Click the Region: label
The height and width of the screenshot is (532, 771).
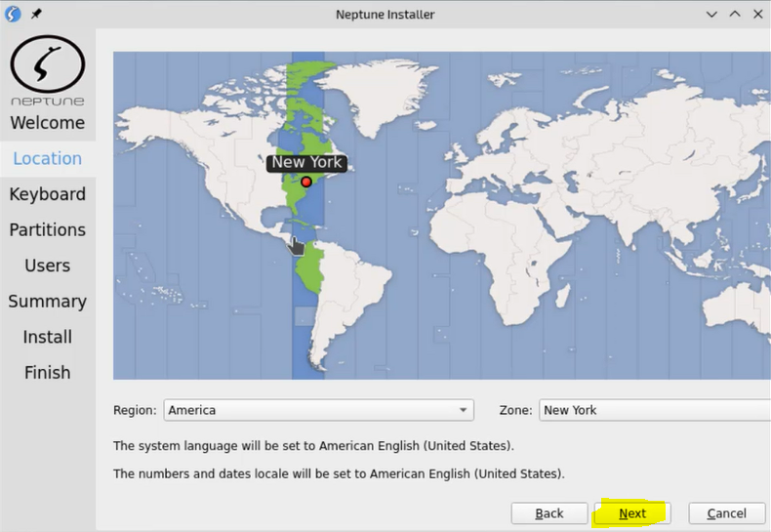point(135,410)
